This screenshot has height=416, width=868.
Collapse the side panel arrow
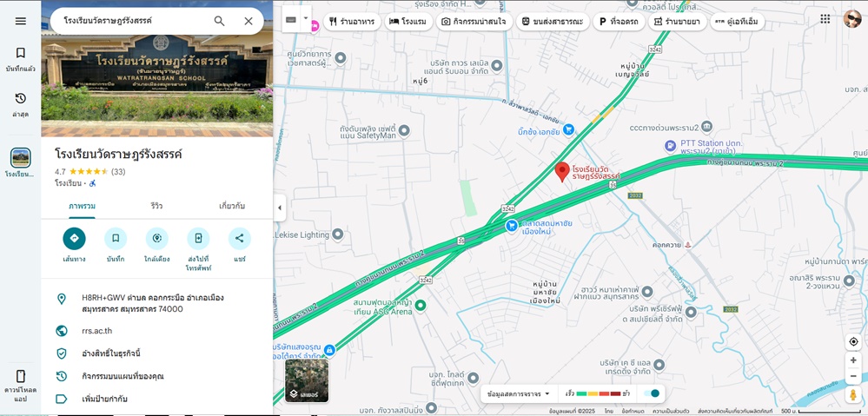pos(279,208)
